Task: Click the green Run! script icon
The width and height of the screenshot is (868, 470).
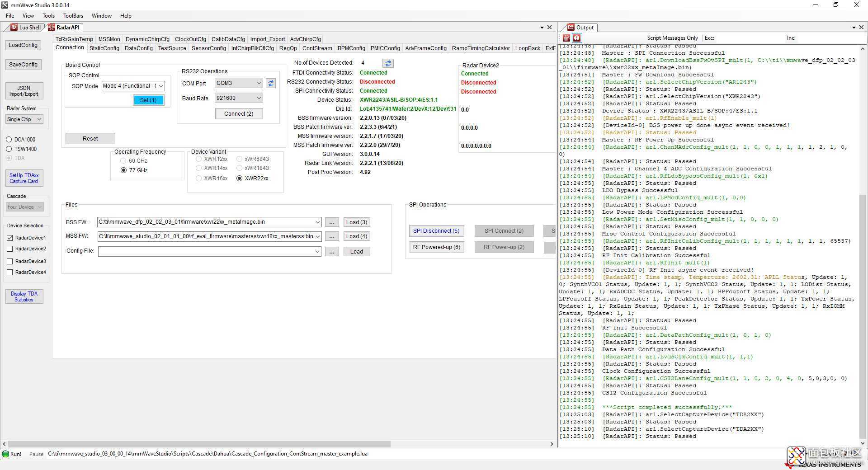Action: 5,454
